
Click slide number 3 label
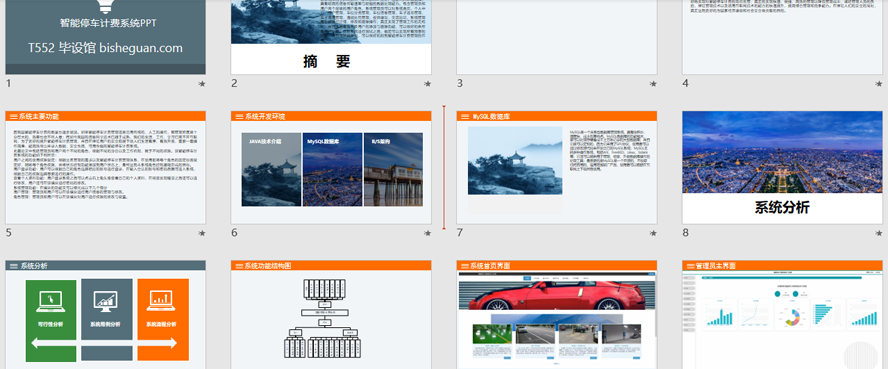pos(460,83)
